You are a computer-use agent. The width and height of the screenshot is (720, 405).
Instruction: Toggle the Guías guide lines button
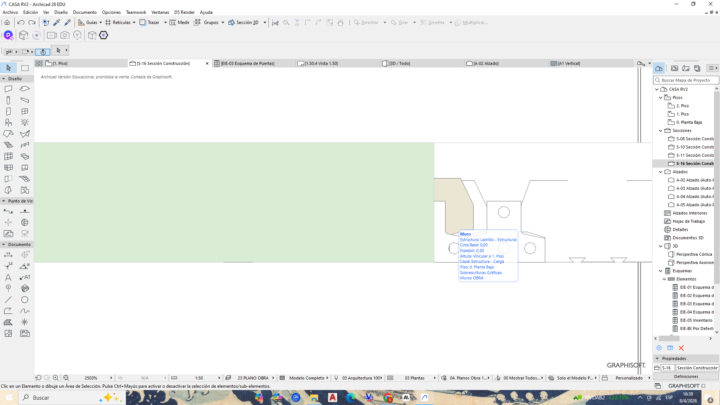click(87, 22)
